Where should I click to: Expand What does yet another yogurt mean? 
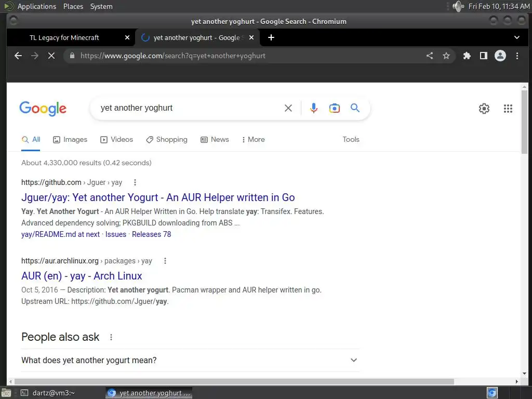click(190, 361)
